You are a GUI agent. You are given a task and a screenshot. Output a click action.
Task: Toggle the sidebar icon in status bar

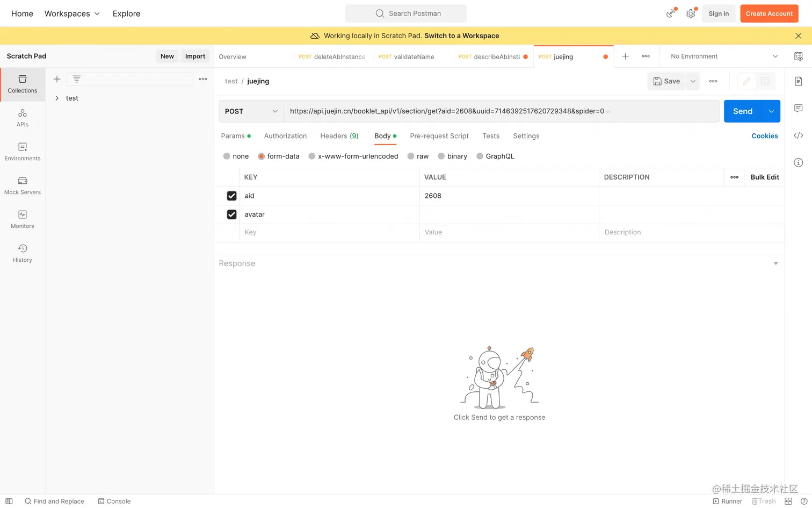9,502
